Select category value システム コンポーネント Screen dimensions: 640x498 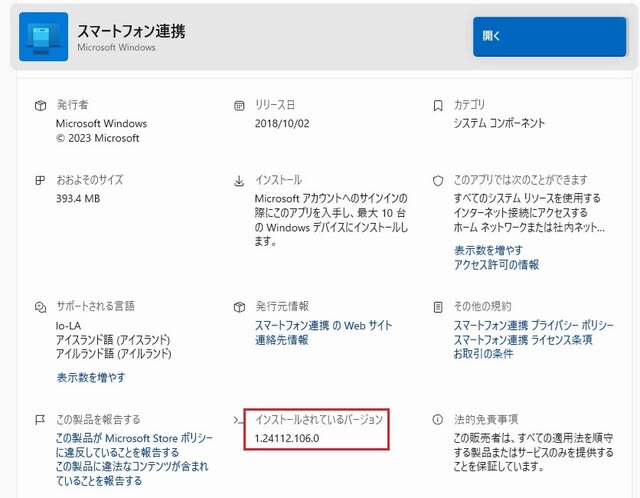point(499,123)
